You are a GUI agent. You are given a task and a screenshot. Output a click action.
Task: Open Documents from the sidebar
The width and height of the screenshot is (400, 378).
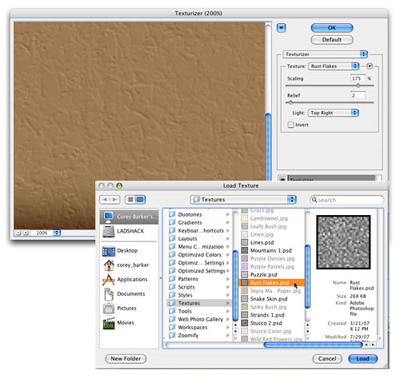tap(124, 294)
